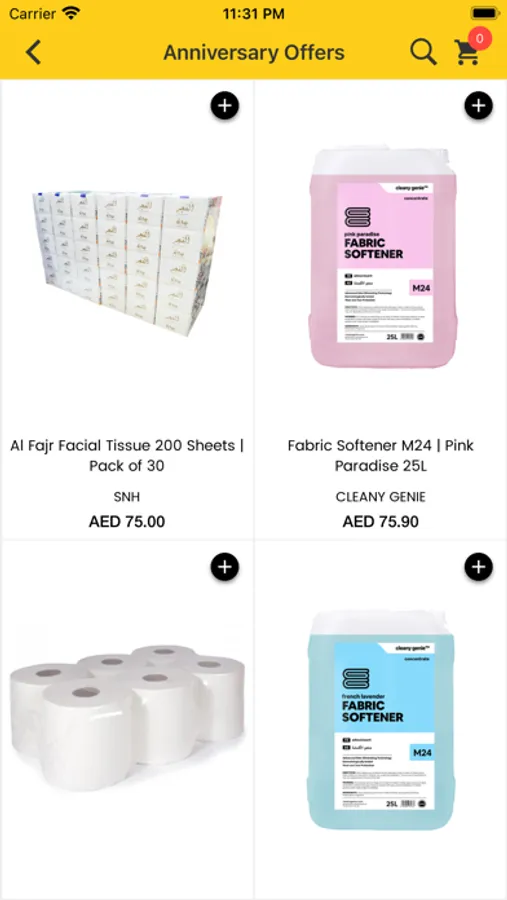The width and height of the screenshot is (507, 900).
Task: Open the search magnifier icon
Action: click(424, 52)
